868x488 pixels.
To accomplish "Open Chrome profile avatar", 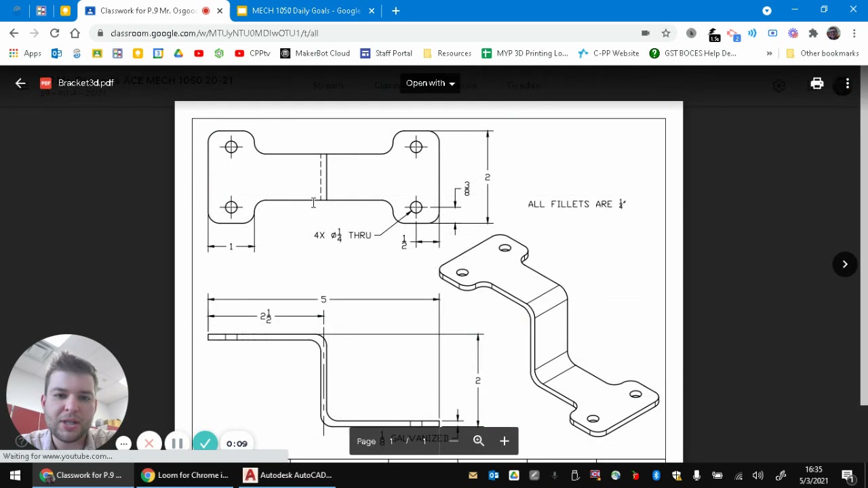I will point(833,33).
